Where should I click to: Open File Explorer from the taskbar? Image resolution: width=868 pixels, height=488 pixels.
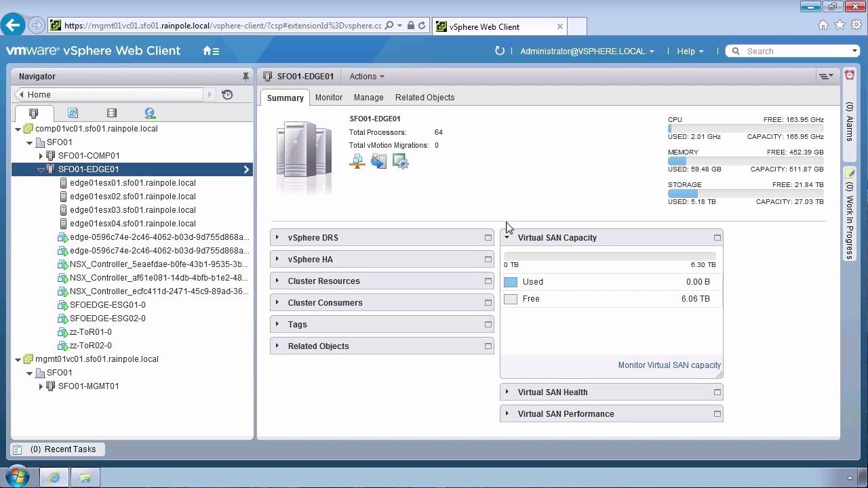click(85, 477)
